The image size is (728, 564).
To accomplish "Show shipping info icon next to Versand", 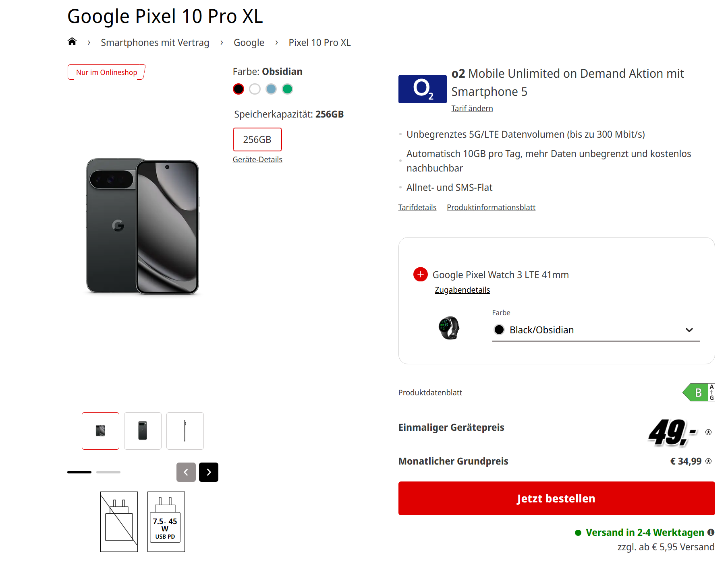I will pyautogui.click(x=711, y=532).
